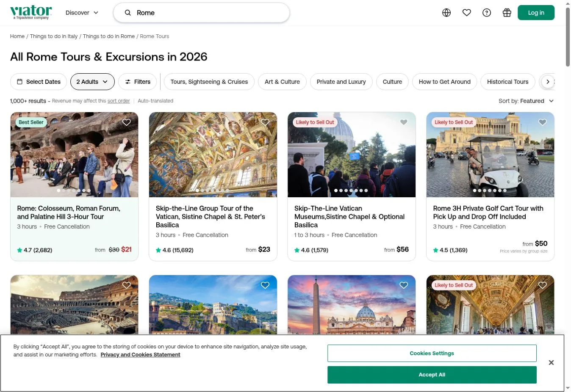Open the language and currency globe icon
The height and width of the screenshot is (392, 571).
click(446, 13)
